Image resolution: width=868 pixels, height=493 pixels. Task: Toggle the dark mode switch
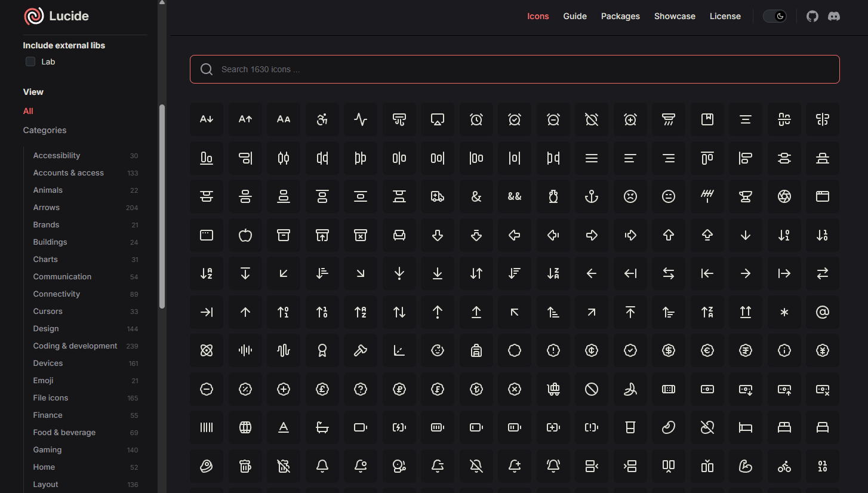click(x=774, y=16)
